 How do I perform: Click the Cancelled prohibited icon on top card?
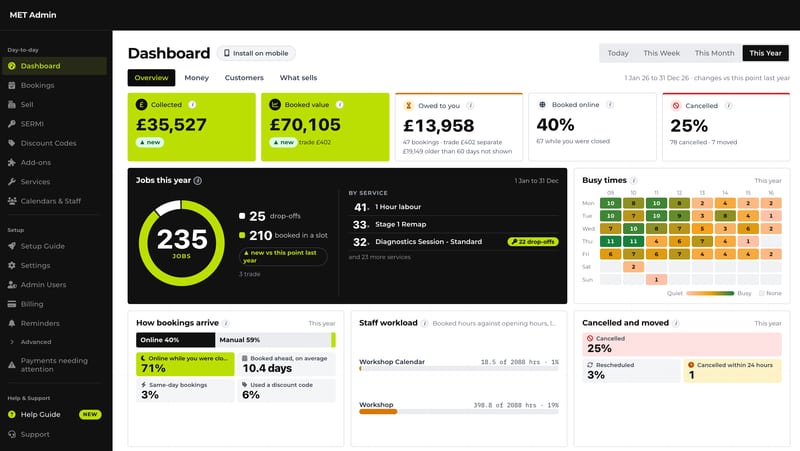click(676, 106)
